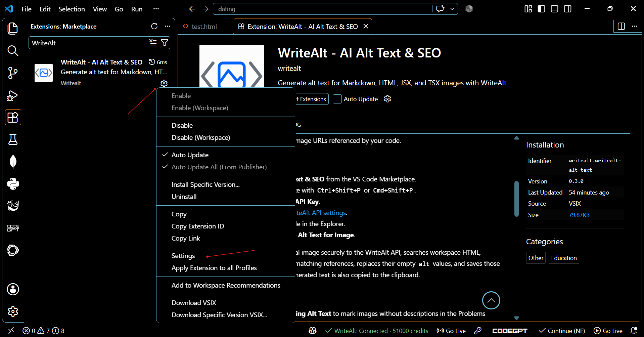Focus the WriteAlt extension search box
Viewport: 644px width, 337px height.
89,43
